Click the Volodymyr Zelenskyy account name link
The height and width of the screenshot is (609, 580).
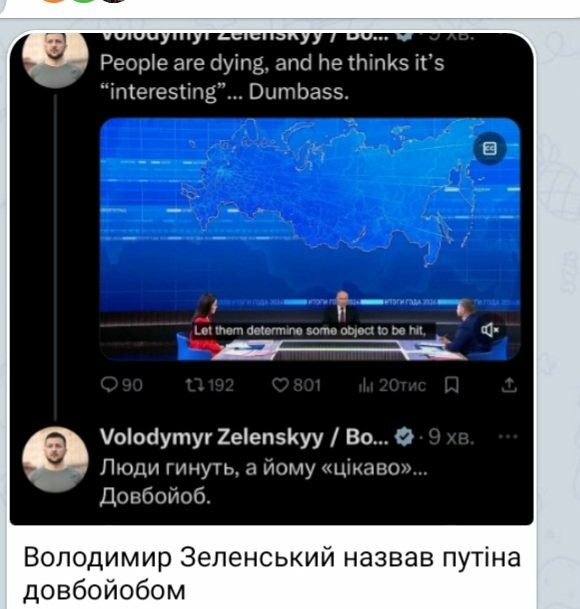tap(244, 437)
